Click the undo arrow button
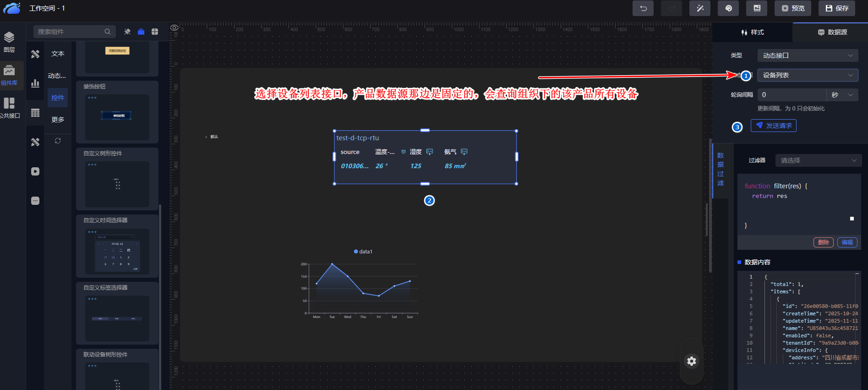 pyautogui.click(x=643, y=8)
